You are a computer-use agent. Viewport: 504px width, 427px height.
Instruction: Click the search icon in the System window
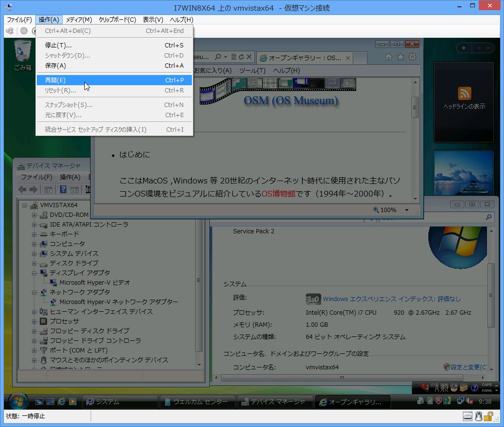(488, 217)
